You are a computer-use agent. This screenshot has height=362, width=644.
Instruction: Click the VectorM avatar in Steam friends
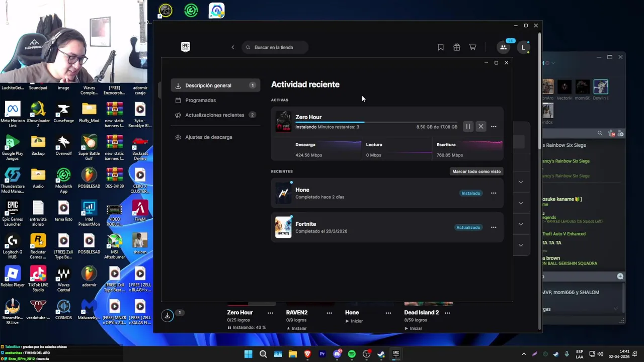(565, 87)
